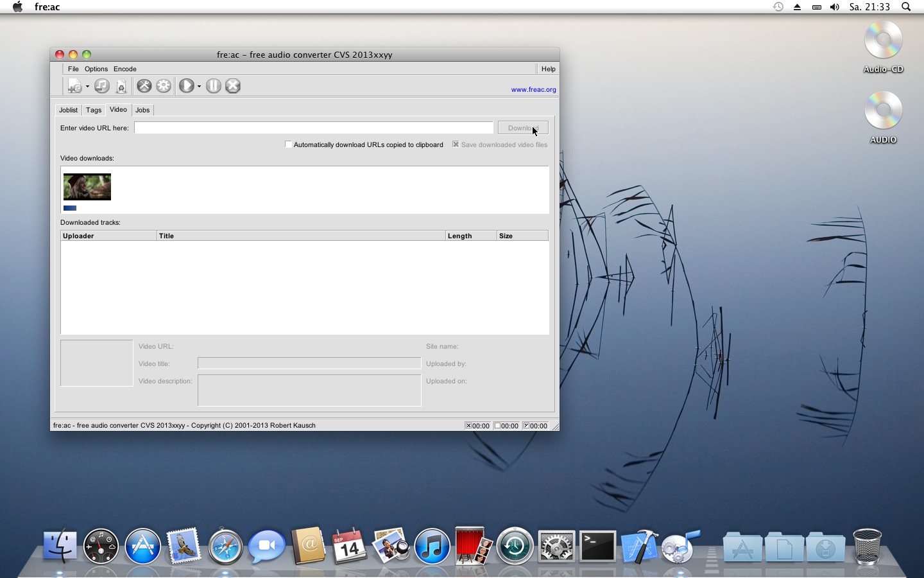Sort tracks by Length column header
This screenshot has height=578, width=924.
471,236
